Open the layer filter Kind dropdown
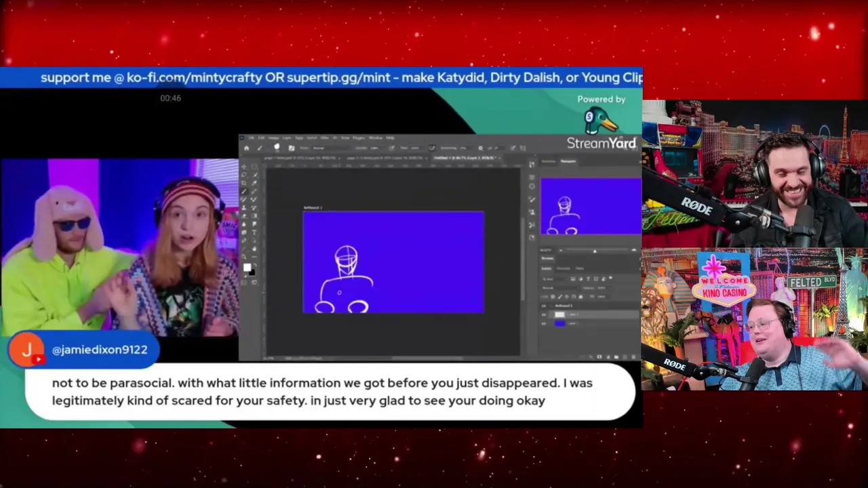Viewport: 868px width, 488px height. point(555,279)
